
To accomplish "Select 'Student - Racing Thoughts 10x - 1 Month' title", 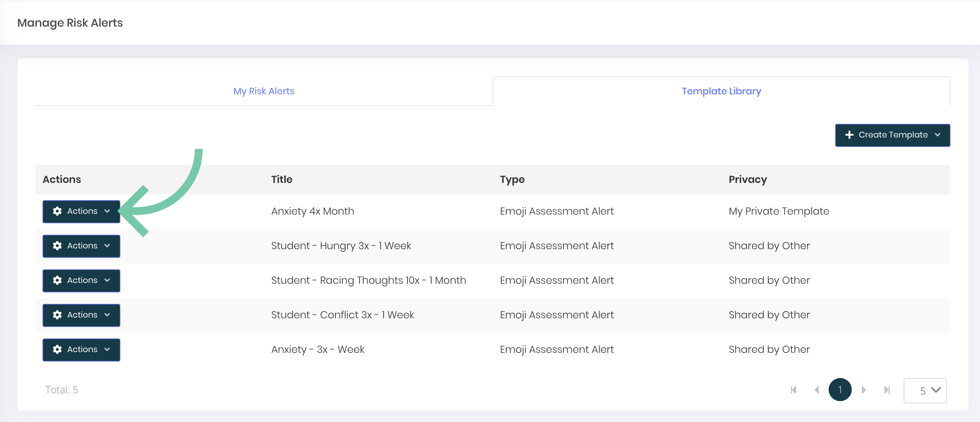I will [368, 280].
